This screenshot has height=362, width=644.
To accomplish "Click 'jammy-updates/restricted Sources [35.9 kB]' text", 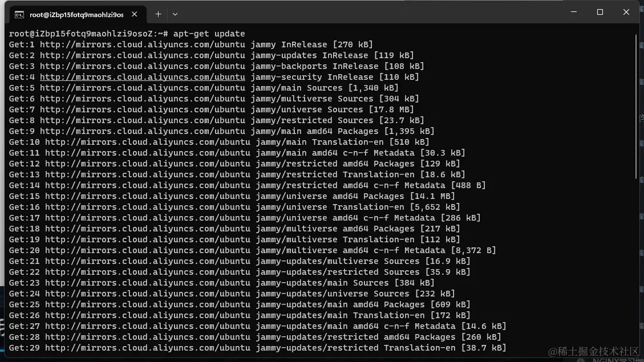I will 363,272.
